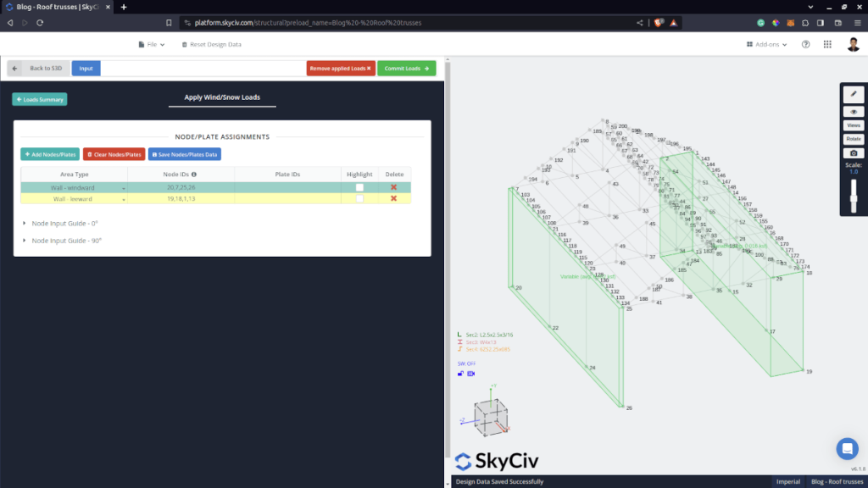Viewport: 868px width, 488px height.
Task: Open the chat support bubble
Action: [x=847, y=448]
